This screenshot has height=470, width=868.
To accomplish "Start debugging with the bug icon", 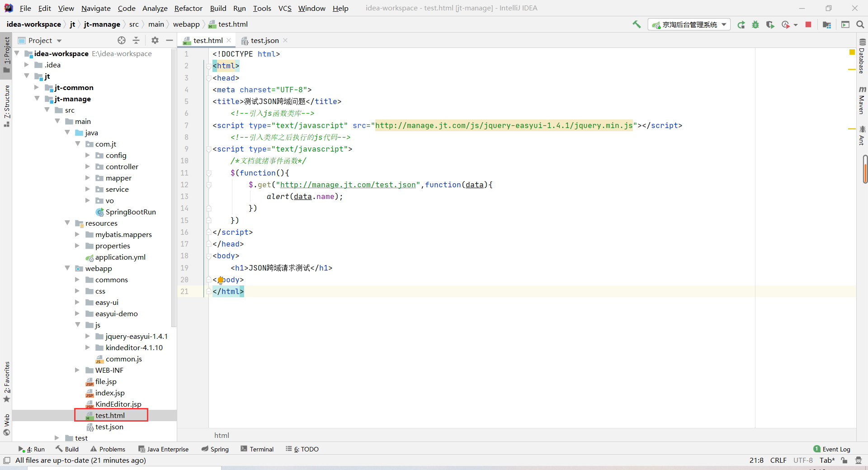I will [x=755, y=25].
